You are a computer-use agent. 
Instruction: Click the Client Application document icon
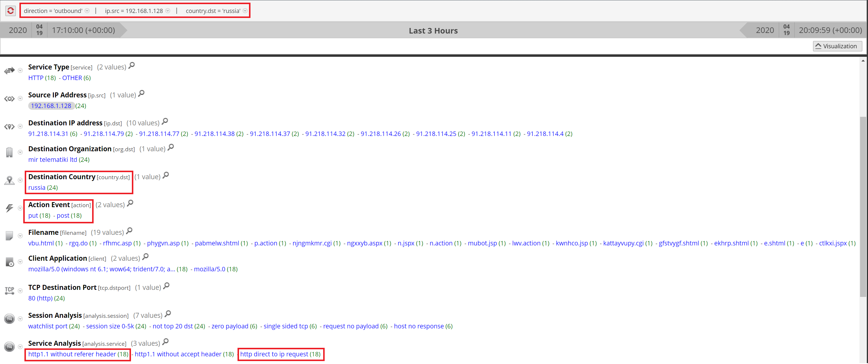pyautogui.click(x=9, y=262)
